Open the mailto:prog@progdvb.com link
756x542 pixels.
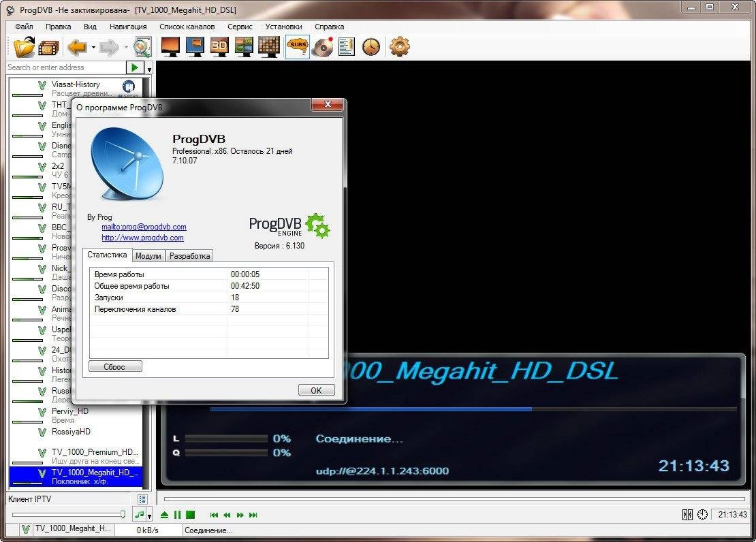coord(144,227)
